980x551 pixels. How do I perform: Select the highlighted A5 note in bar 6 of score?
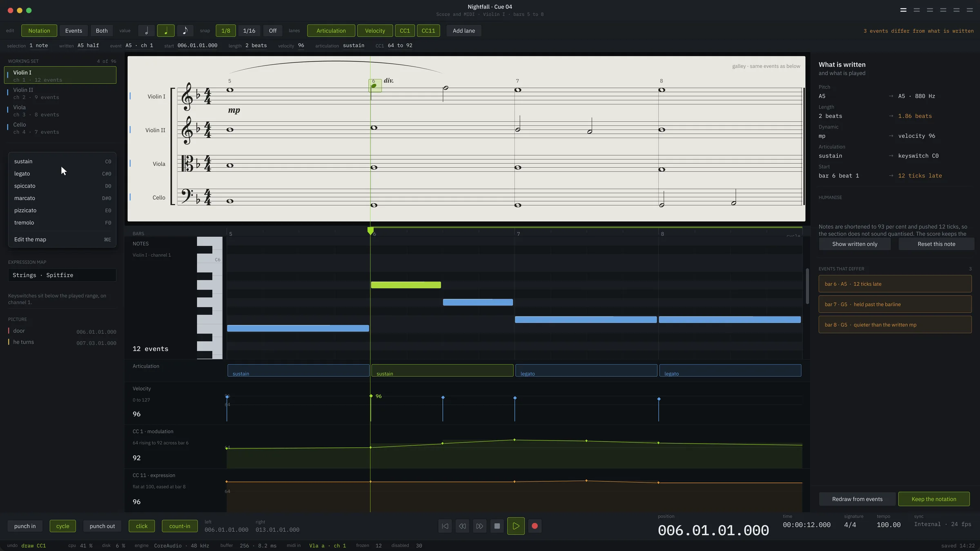point(374,86)
